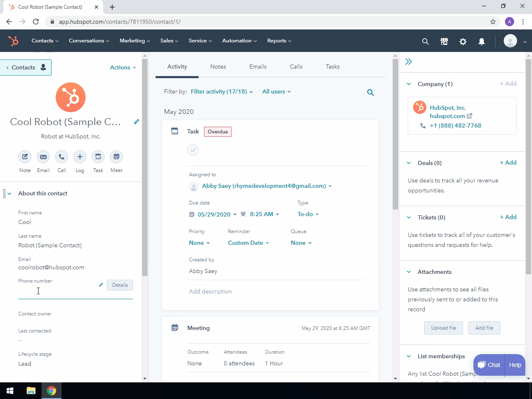Add a deal with + Add
Screen dimensions: 532x399
click(508, 163)
